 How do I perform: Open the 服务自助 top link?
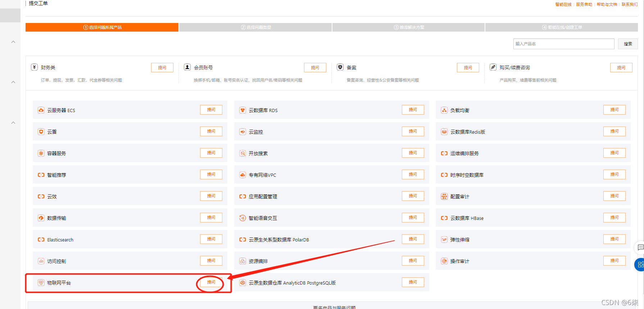[x=584, y=4]
